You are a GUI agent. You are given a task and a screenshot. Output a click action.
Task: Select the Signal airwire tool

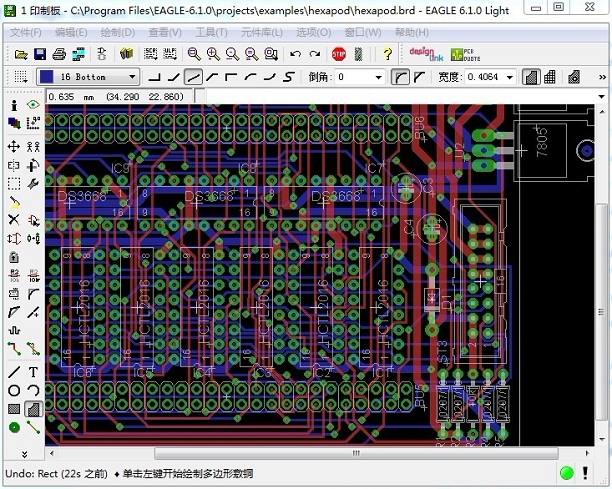[x=33, y=427]
